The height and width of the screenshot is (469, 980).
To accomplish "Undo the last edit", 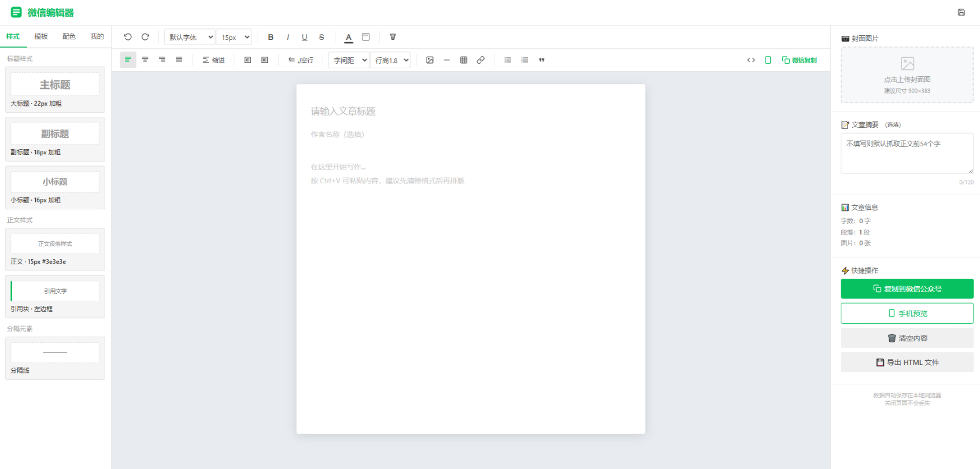I will point(128,37).
